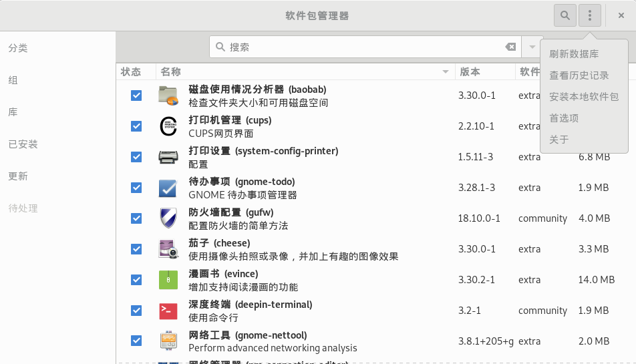The height and width of the screenshot is (364, 636).
Task: Click the gnome-todo checkmark icon
Action: pos(168,188)
